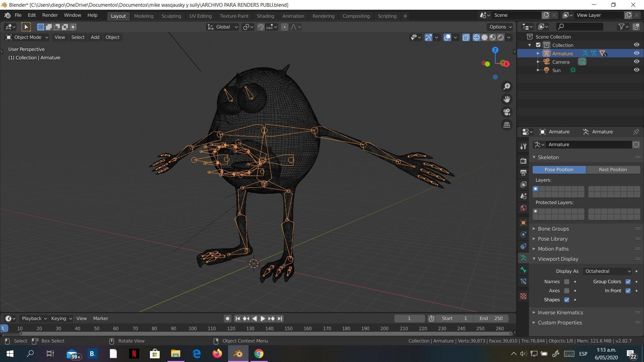Enable the Axes checkbox
Screen dimensions: 644x362
click(567, 291)
